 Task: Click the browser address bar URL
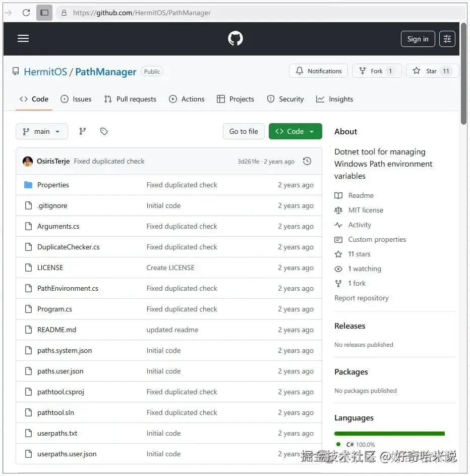coord(142,13)
